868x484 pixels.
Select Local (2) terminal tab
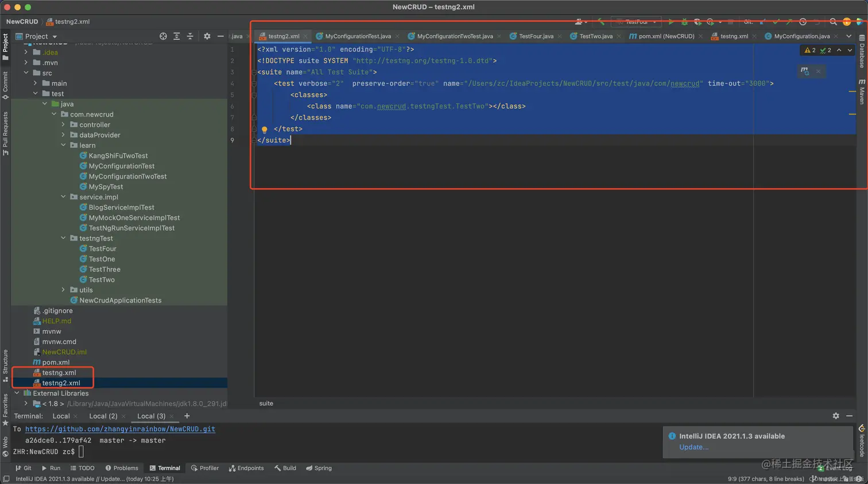coord(103,416)
